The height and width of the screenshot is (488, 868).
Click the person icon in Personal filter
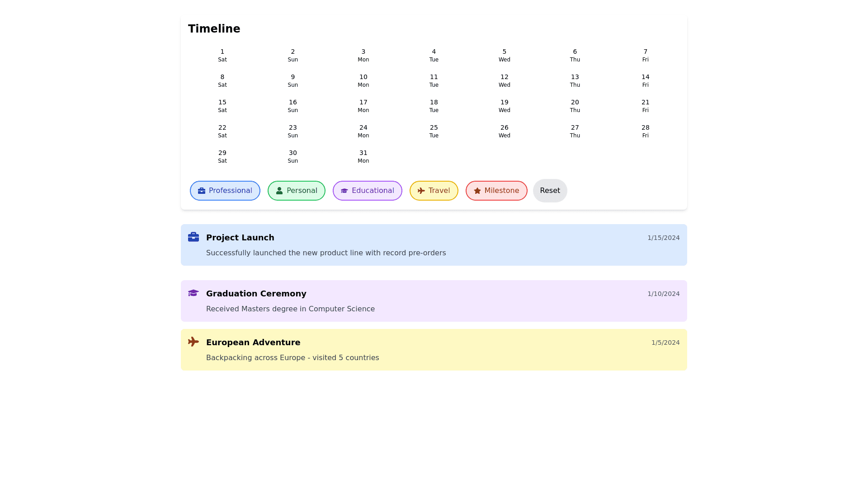(x=279, y=191)
